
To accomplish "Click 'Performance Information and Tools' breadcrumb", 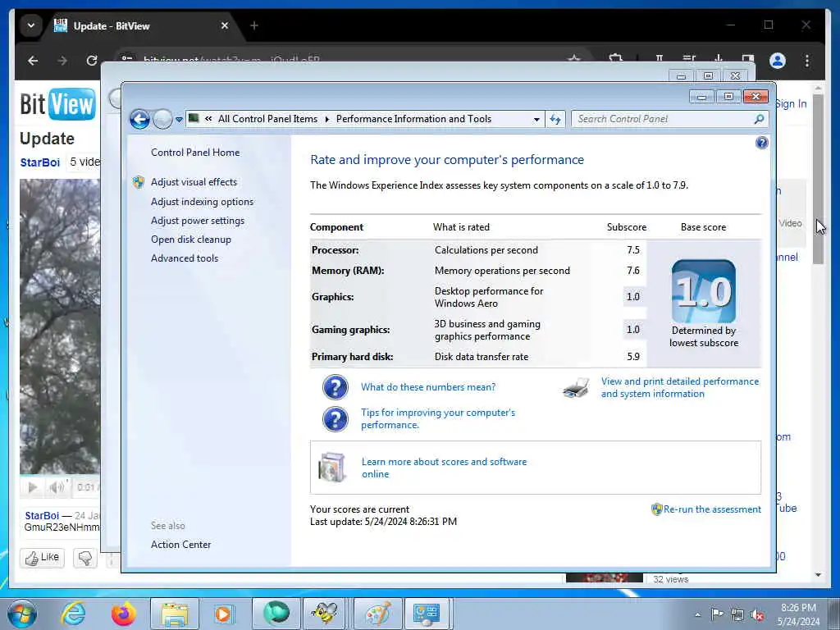I will point(413,119).
